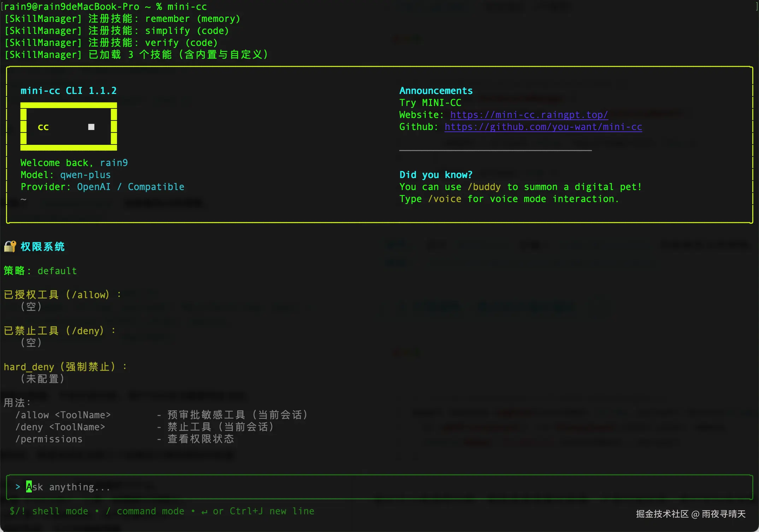Click the 已授权工具 (/allow) heading
759x532 pixels.
pyautogui.click(x=63, y=295)
